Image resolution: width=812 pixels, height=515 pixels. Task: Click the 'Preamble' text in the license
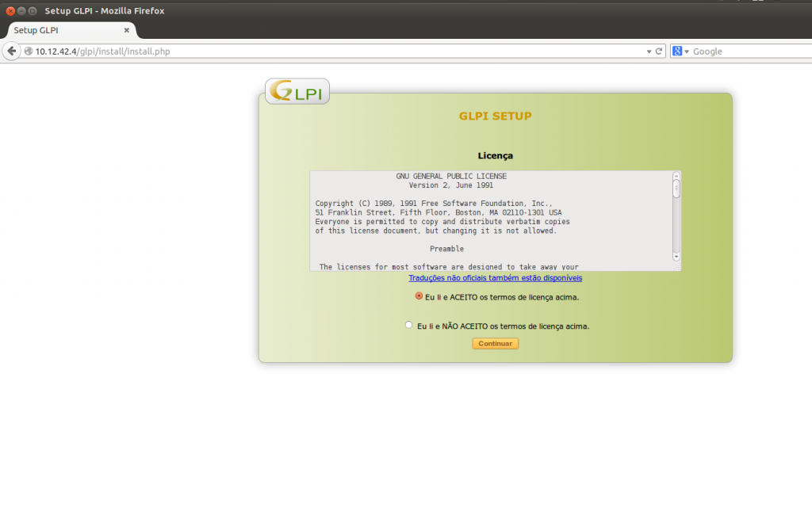447,249
